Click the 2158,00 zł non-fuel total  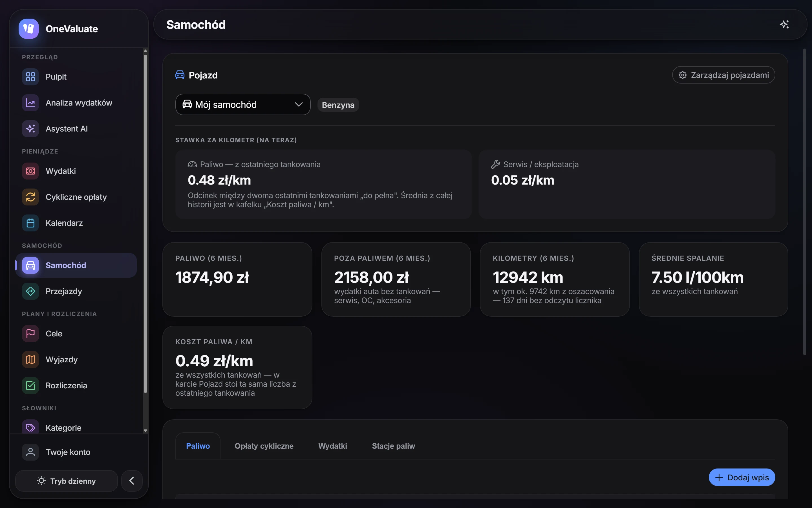tap(371, 277)
